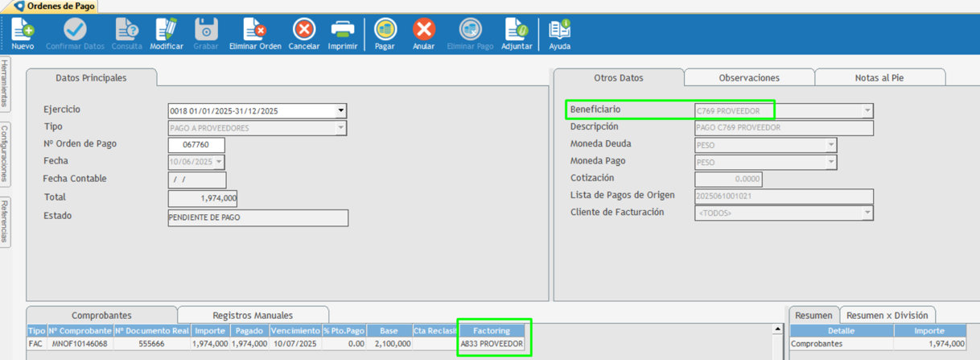Click the Pagar toolbar icon
Image resolution: width=980 pixels, height=360 pixels.
coord(385,31)
